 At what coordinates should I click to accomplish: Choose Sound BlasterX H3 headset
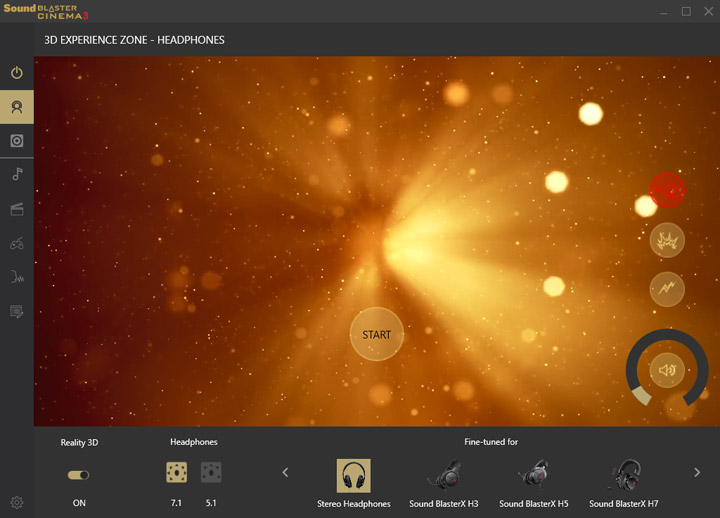coord(444,475)
